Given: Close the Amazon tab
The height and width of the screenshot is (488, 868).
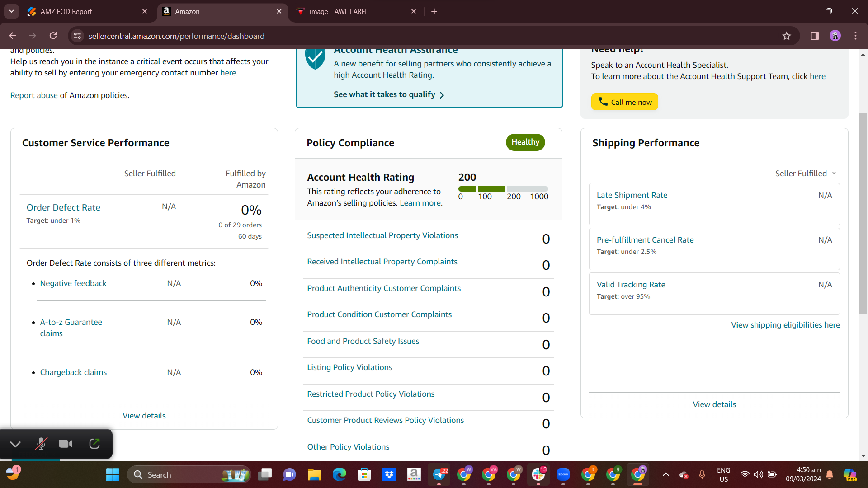Looking at the screenshot, I should pos(279,11).
